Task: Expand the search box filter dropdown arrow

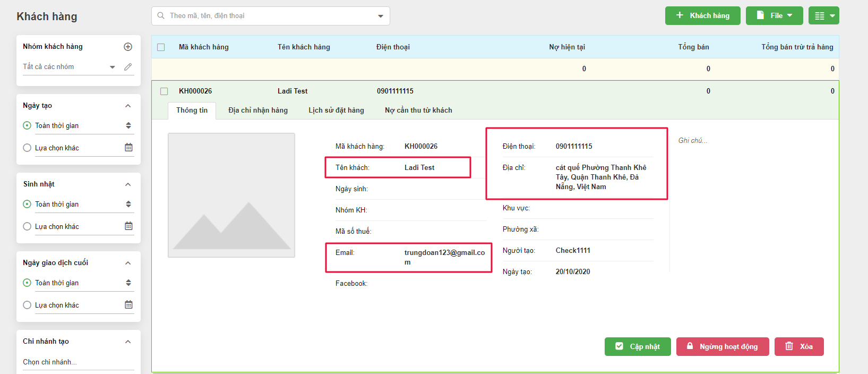Action: [381, 16]
